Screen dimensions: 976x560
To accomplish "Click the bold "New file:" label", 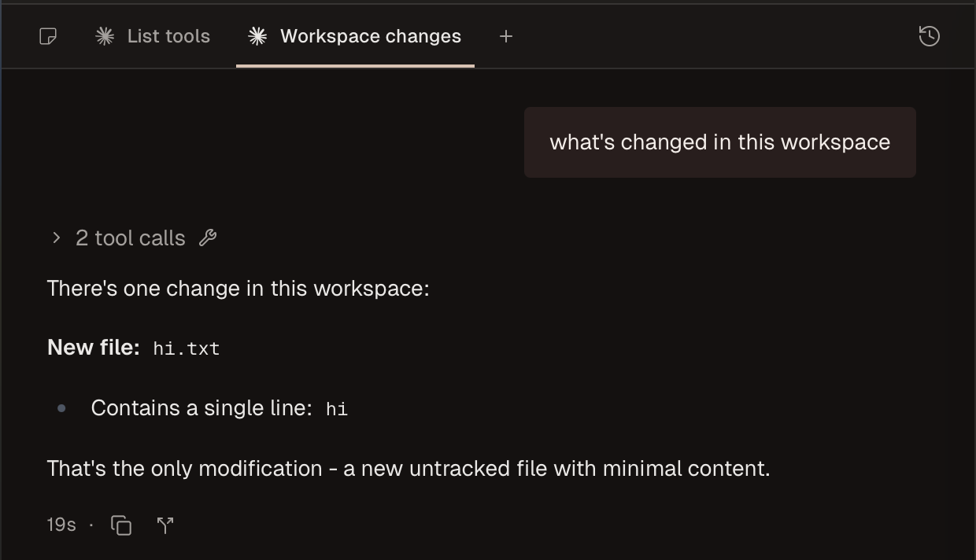I will 94,348.
